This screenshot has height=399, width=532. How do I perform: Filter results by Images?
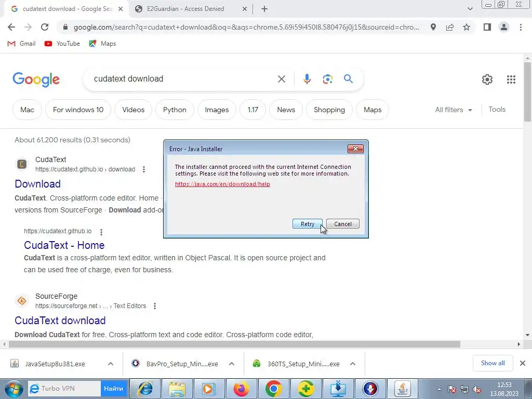[x=217, y=110]
